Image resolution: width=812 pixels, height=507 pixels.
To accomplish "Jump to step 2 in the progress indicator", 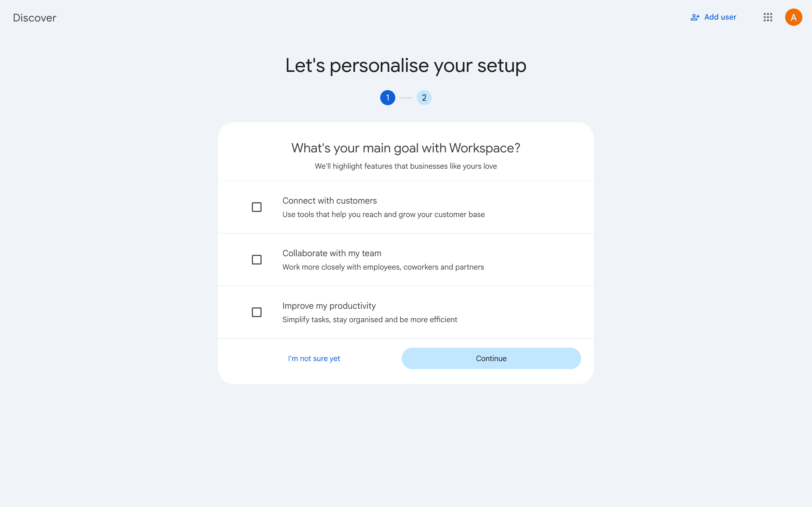I will pyautogui.click(x=424, y=98).
